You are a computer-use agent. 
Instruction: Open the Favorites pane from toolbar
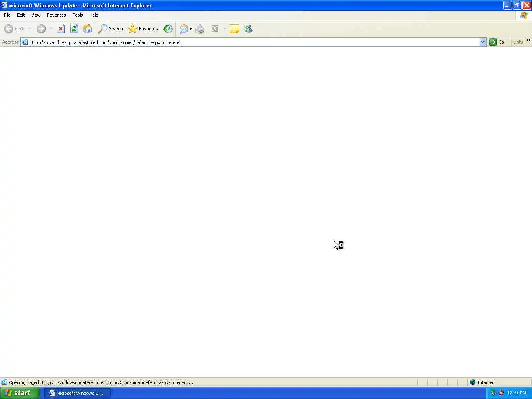pos(143,29)
